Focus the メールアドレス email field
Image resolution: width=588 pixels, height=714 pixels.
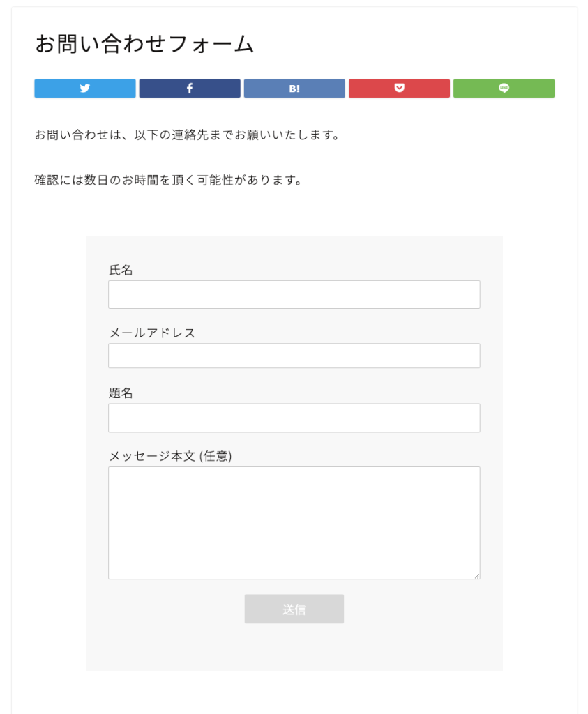[x=294, y=356]
